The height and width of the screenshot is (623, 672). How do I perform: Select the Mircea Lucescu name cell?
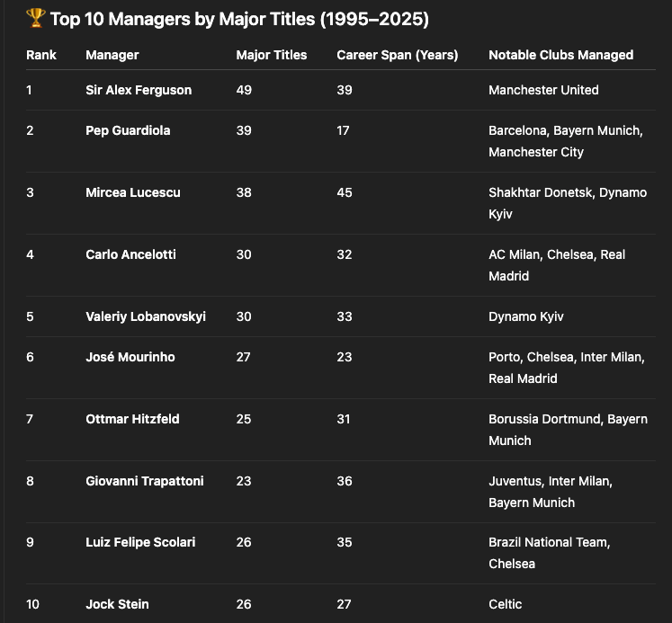[133, 192]
